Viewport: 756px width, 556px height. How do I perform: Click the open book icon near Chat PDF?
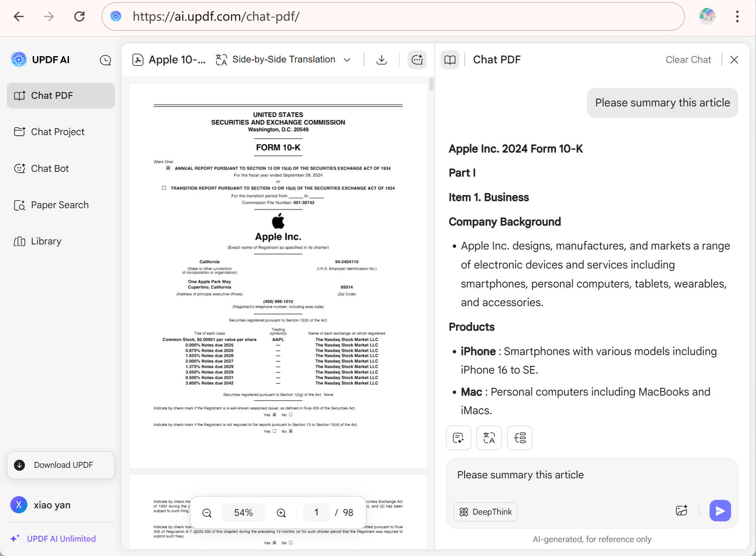[450, 60]
